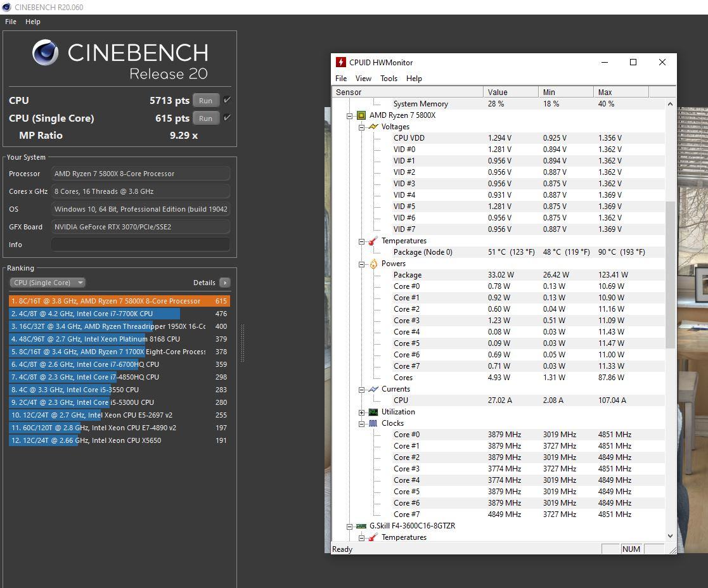Collapse the Currents tree node
The width and height of the screenshot is (708, 588).
coord(361,390)
